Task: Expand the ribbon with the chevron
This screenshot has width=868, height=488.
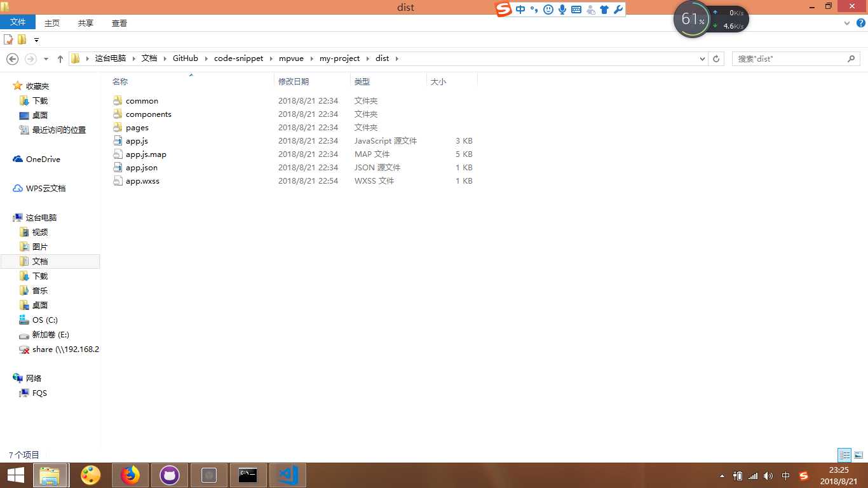Action: click(847, 23)
